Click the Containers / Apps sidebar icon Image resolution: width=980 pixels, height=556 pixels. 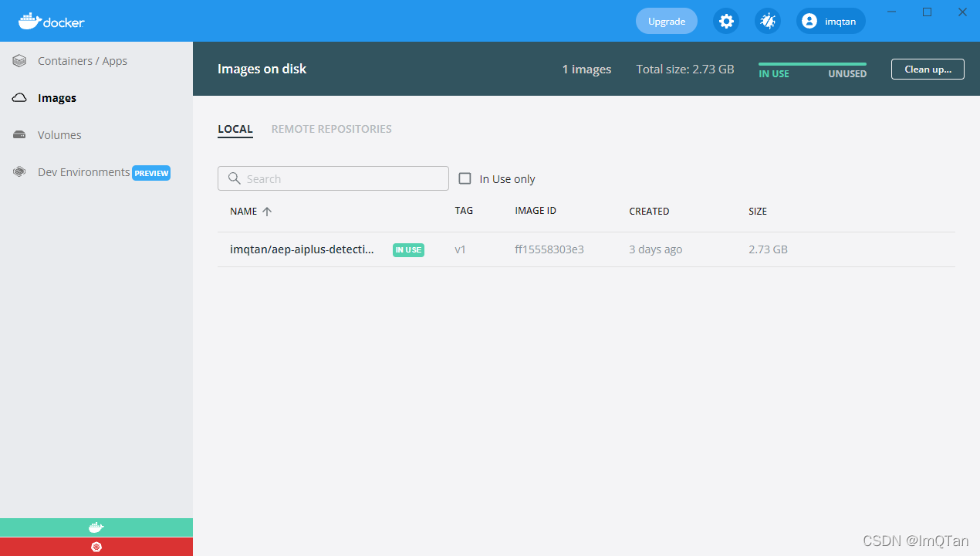(20, 61)
